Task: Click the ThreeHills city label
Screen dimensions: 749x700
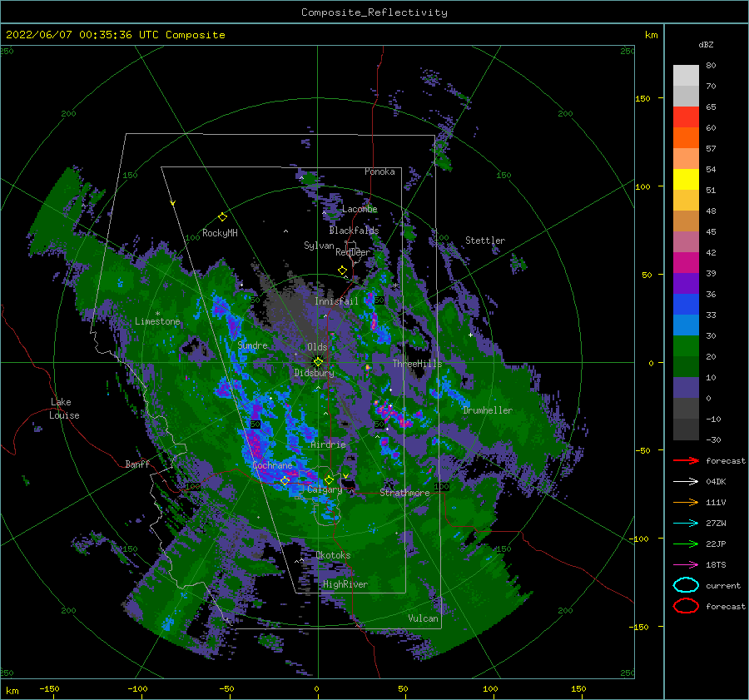Action: (x=418, y=364)
